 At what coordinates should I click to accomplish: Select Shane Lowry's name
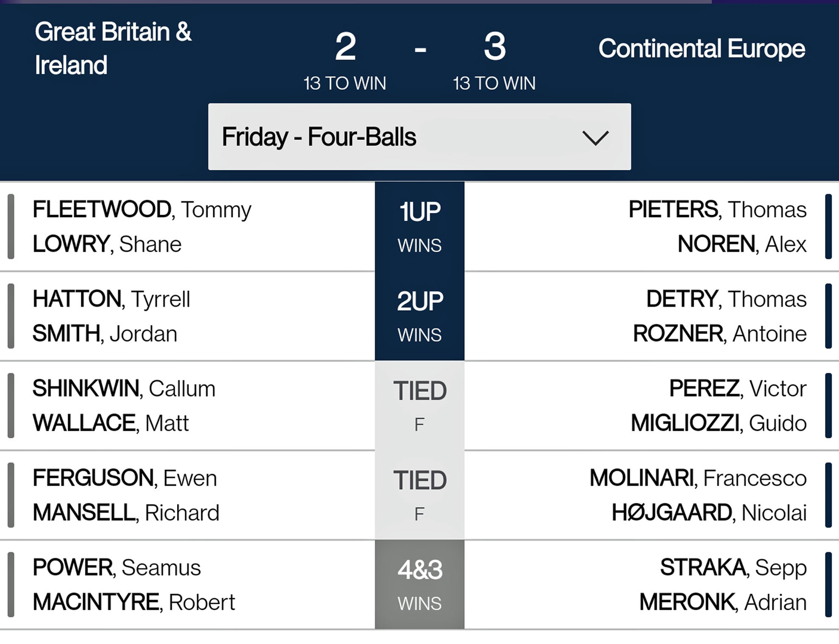[x=107, y=244]
